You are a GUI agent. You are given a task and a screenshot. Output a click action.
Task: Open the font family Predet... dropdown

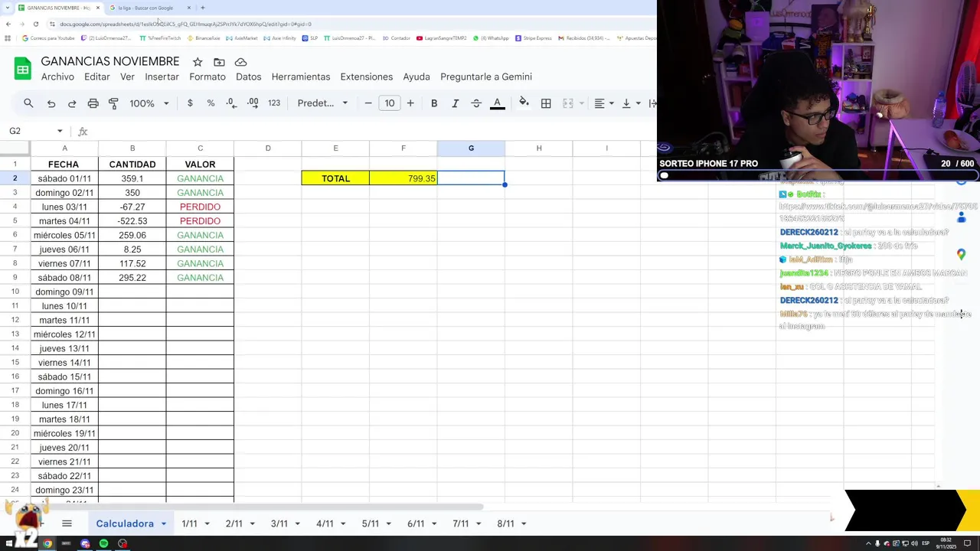pos(322,103)
